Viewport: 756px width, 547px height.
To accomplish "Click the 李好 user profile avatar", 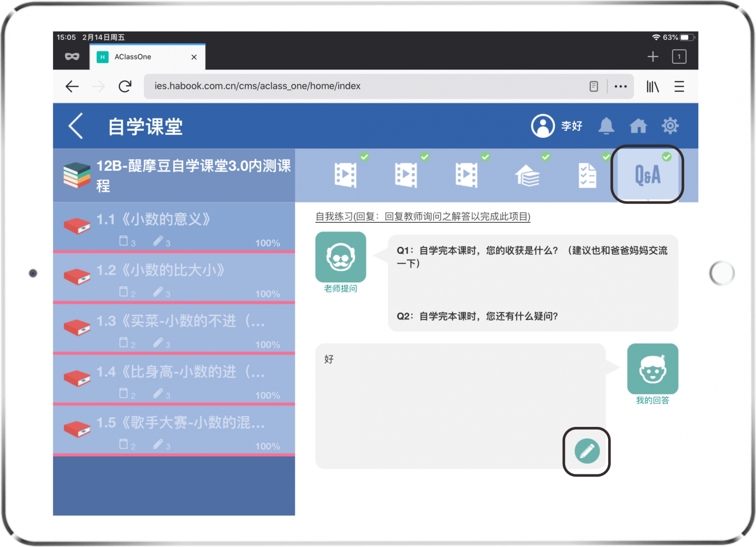I will click(543, 126).
